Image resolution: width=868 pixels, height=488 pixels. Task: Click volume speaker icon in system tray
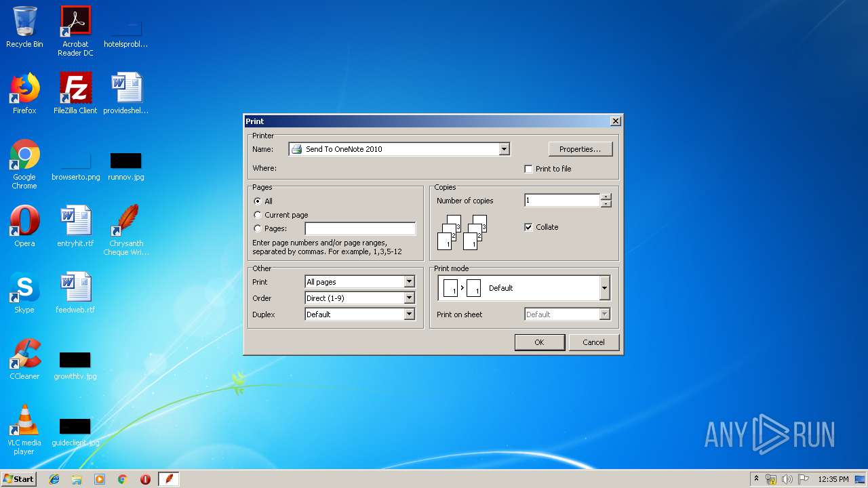click(x=787, y=479)
